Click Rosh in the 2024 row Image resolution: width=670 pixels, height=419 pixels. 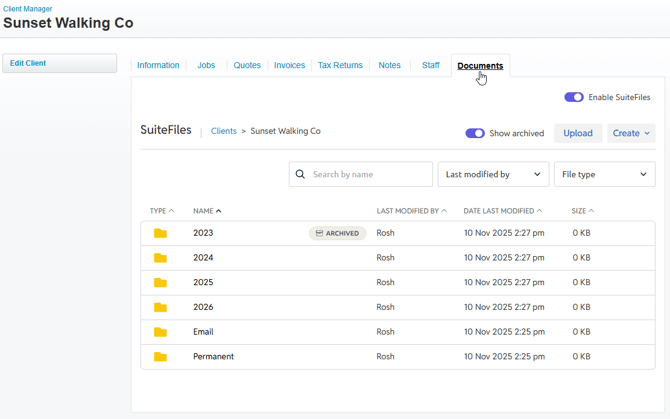[x=385, y=258]
